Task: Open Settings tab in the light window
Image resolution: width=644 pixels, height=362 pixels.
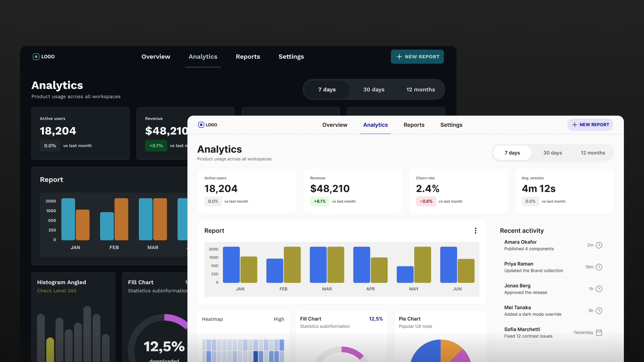Action: click(451, 125)
